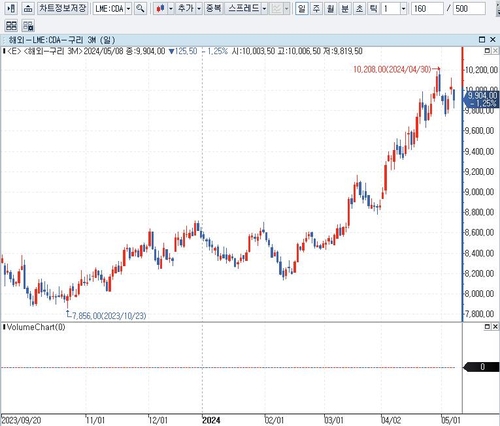Select the candlestick chart type icon
The width and height of the screenshot is (500, 426).
coord(160,8)
